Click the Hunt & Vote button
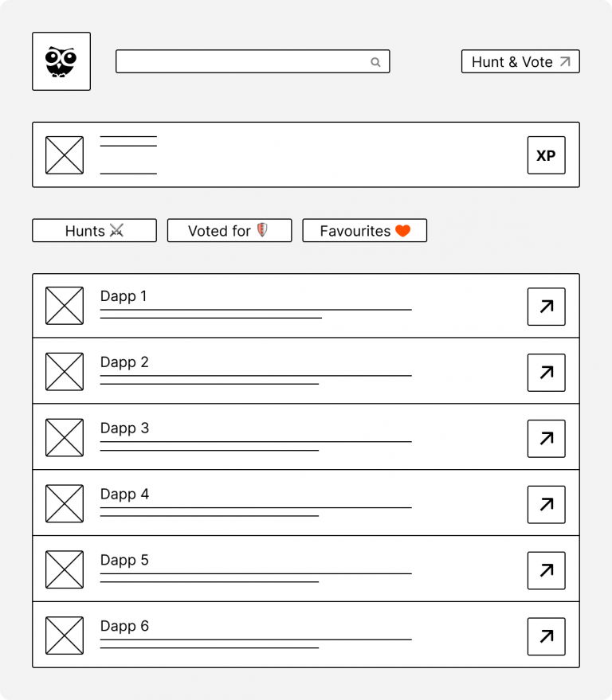Image resolution: width=612 pixels, height=700 pixels. coord(520,61)
